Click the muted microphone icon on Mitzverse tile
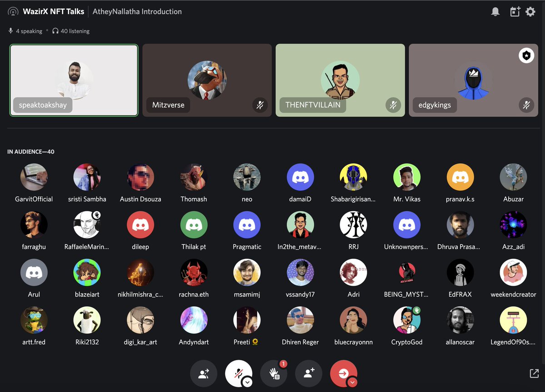The image size is (545, 392). pos(259,105)
